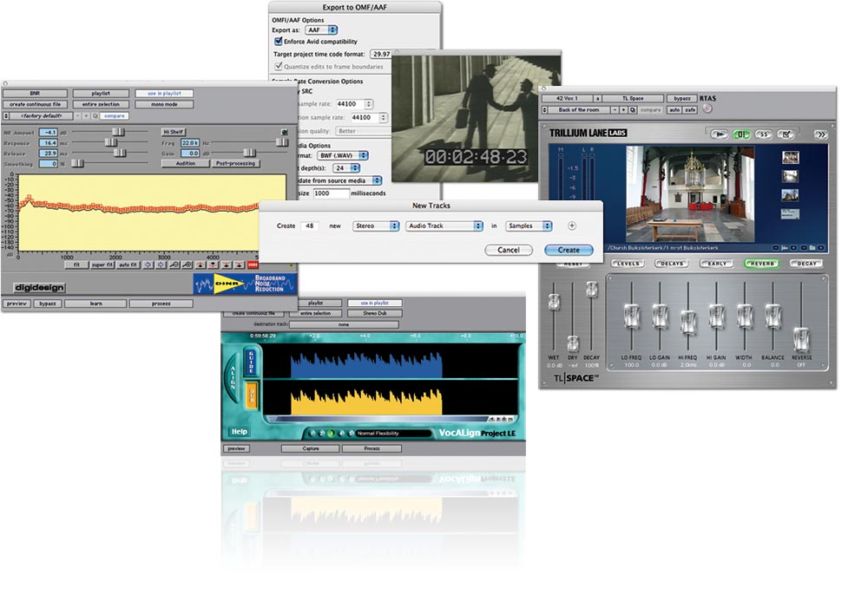This screenshot has width=868, height=595.
Task: Switch to the EARLY tab in TL Space
Action: pyautogui.click(x=717, y=264)
